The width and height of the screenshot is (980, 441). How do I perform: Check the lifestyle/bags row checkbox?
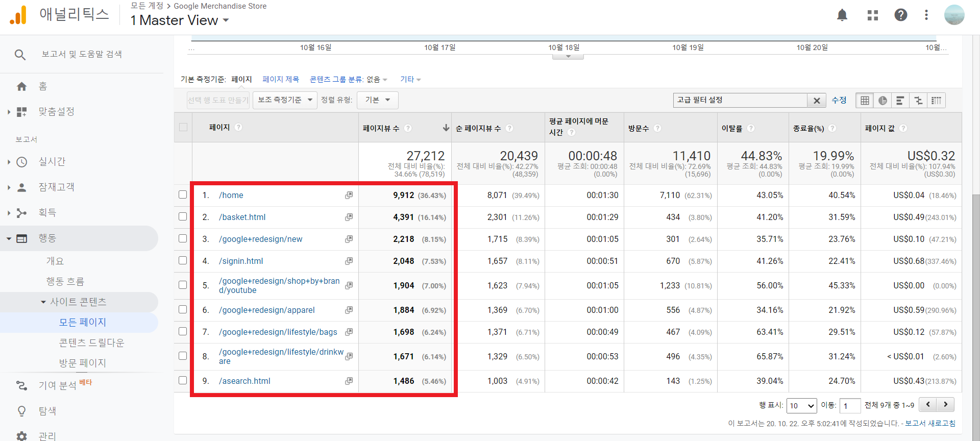coord(183,331)
